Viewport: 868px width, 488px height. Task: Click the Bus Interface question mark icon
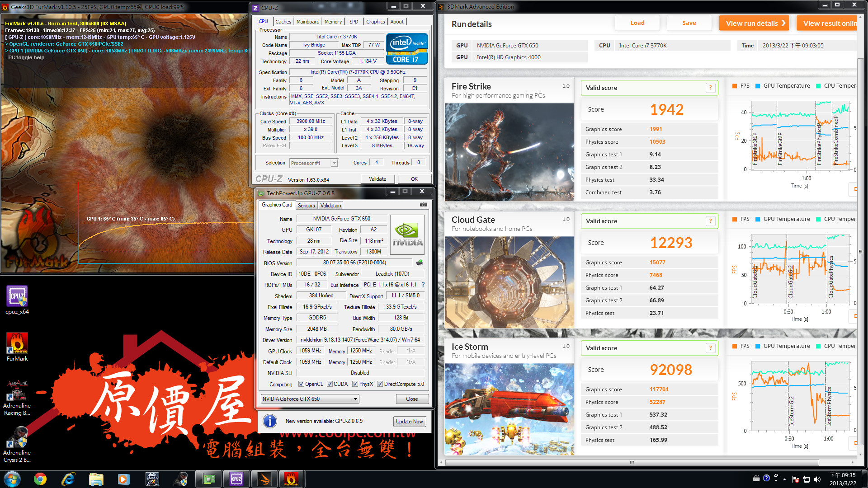pos(423,285)
